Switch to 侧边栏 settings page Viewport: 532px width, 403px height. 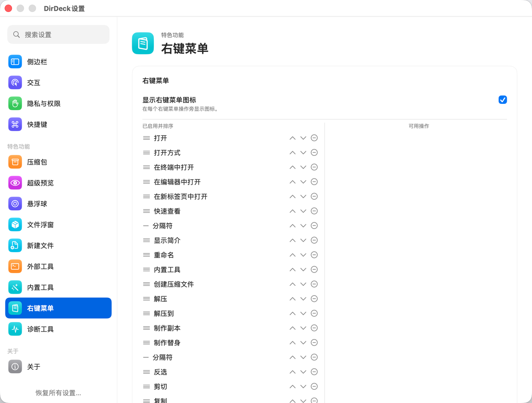(x=58, y=62)
